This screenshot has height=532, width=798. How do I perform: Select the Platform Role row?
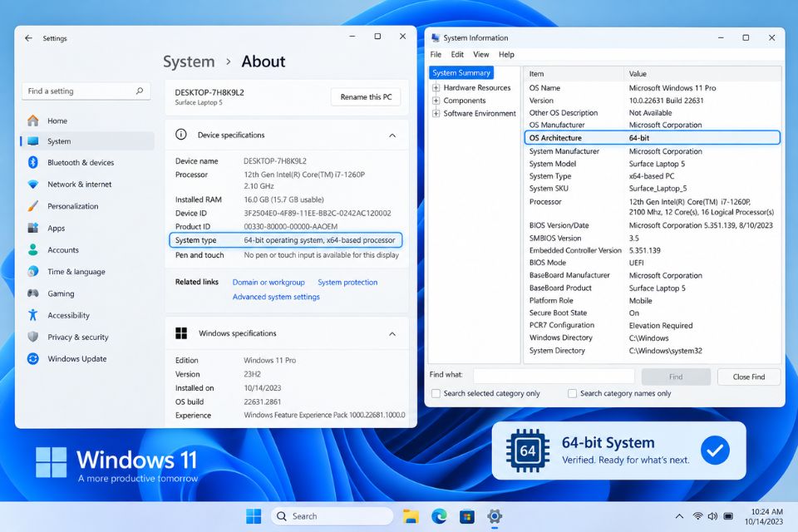pos(652,300)
